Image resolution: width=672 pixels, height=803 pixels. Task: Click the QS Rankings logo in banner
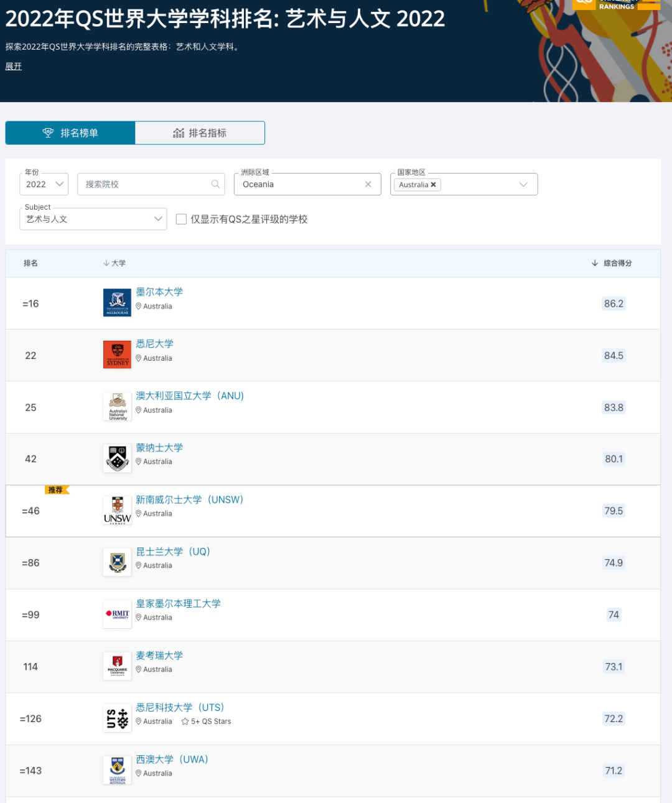[616, 4]
